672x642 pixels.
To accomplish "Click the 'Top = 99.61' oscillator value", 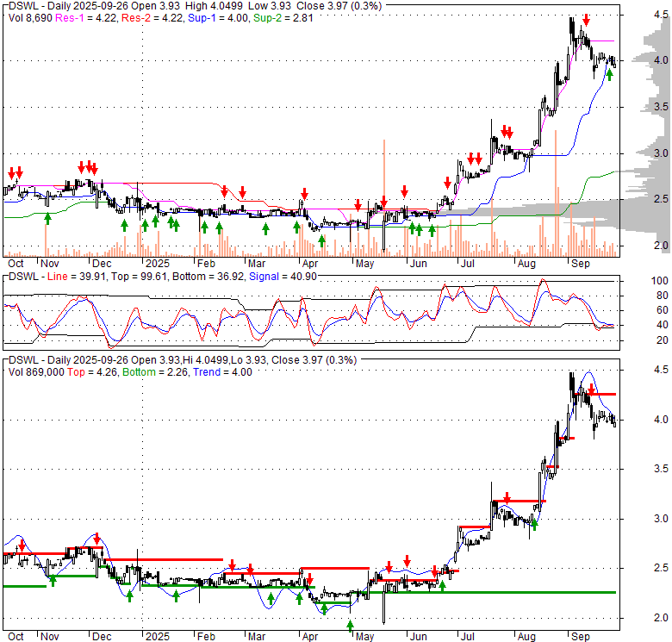I will click(139, 277).
